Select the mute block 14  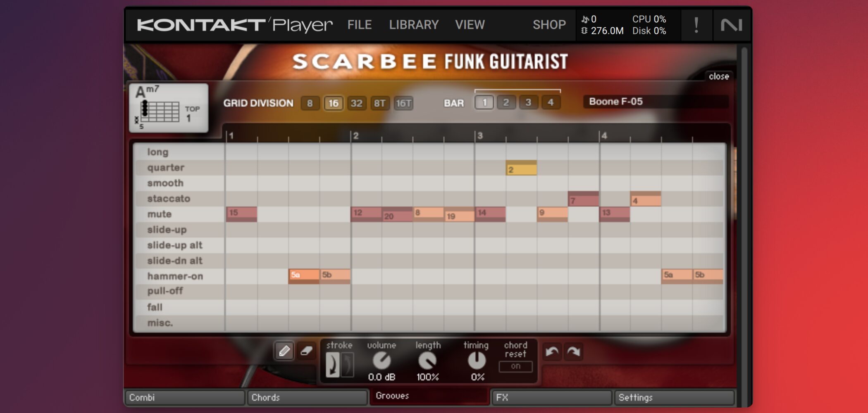click(491, 214)
